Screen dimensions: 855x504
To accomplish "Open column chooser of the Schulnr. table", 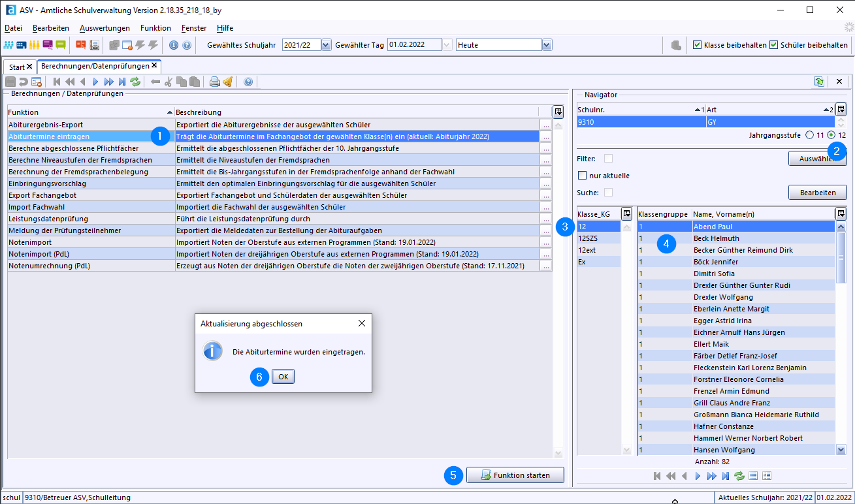I will [841, 109].
